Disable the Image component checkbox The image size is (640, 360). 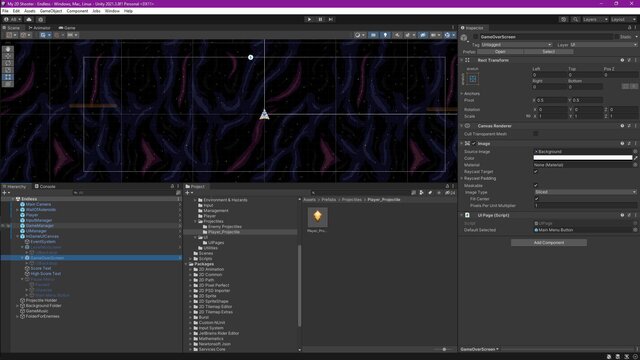pos(474,144)
